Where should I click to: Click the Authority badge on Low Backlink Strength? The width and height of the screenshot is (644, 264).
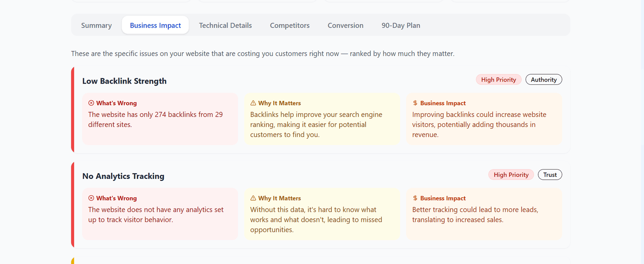(x=543, y=79)
